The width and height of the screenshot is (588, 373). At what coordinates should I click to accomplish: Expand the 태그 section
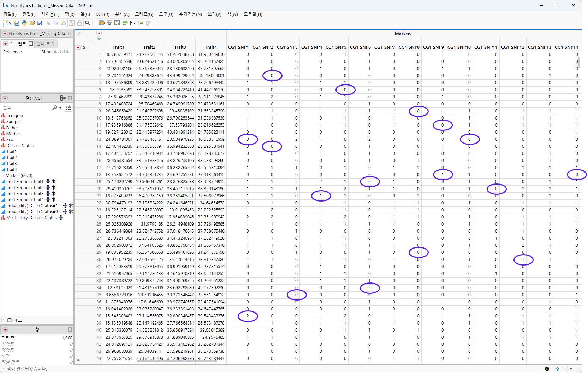3,320
